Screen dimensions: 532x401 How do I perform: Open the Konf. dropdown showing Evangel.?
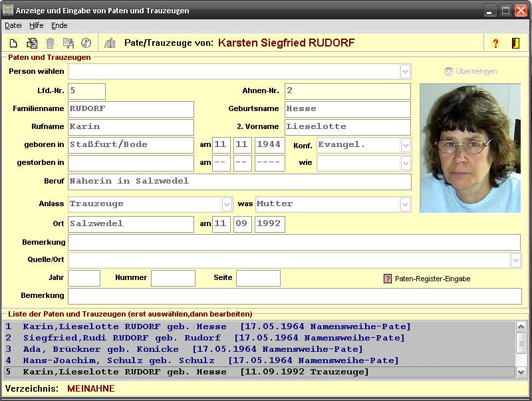405,145
